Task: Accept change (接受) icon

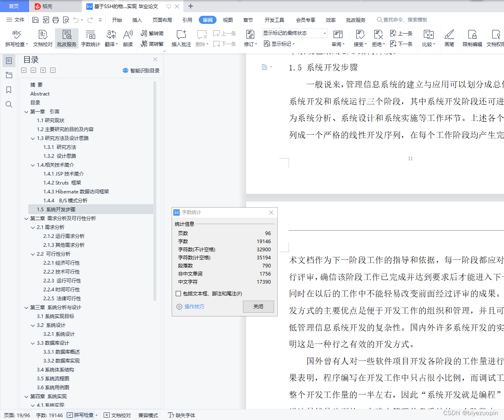Action: pyautogui.click(x=360, y=35)
